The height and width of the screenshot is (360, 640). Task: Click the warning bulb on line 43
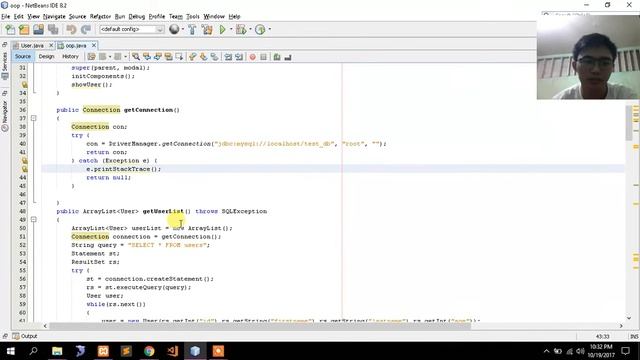24,169
